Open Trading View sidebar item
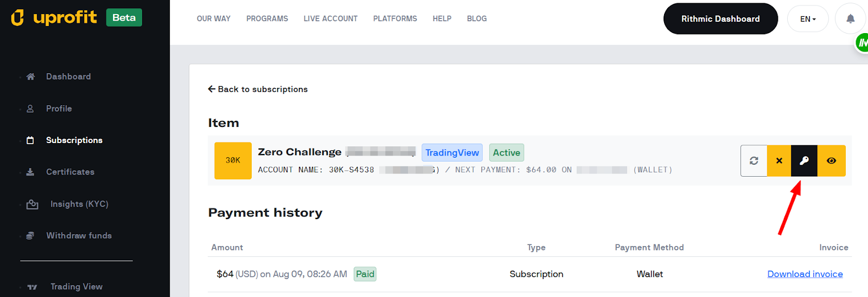 [76, 287]
